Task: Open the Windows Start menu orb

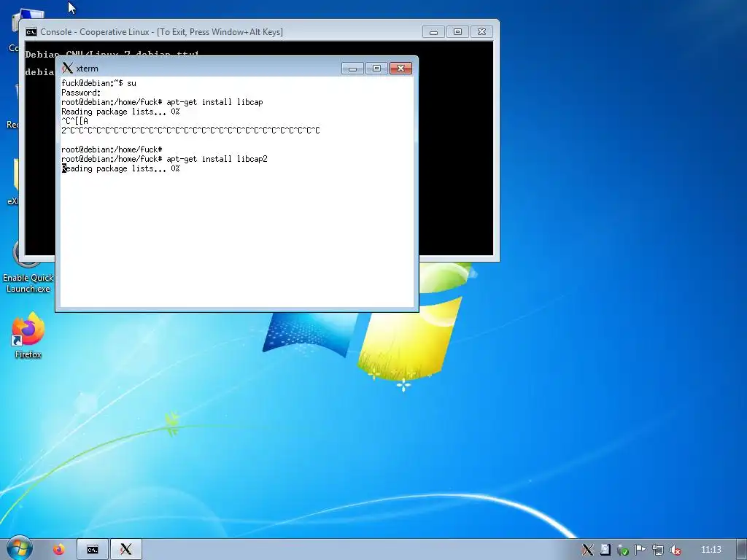Action: point(19,548)
